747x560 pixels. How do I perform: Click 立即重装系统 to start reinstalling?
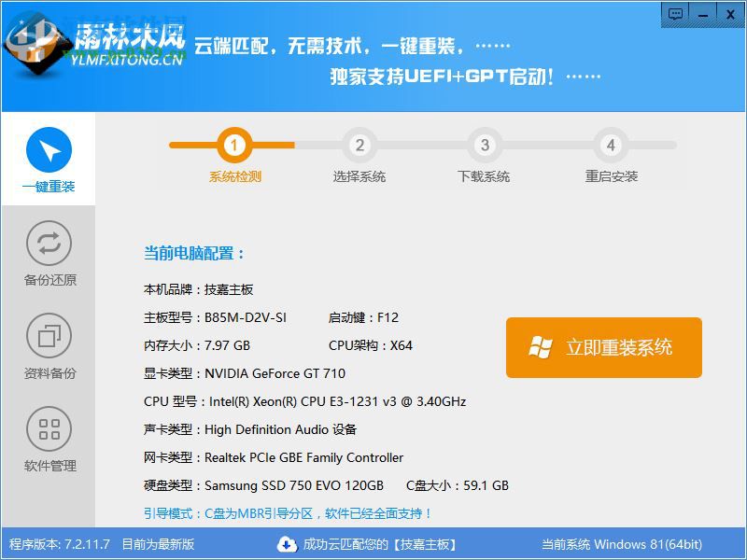tap(603, 347)
